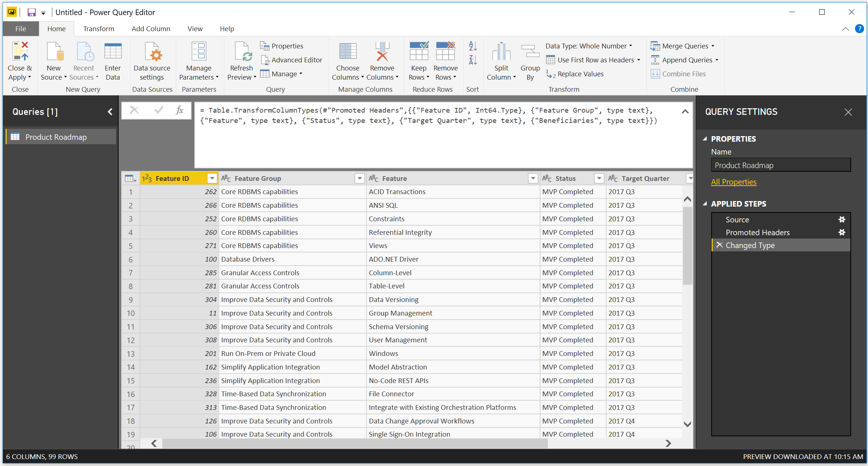Click the Save icon in title bar
Screen dimensions: 868x466
(x=32, y=12)
